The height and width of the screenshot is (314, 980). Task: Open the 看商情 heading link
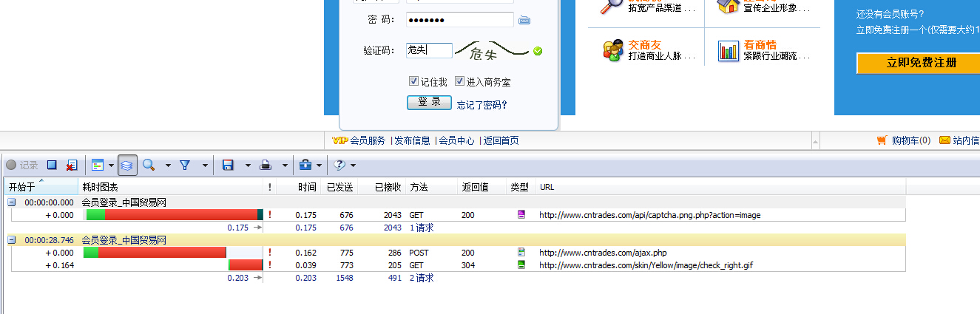(x=760, y=44)
